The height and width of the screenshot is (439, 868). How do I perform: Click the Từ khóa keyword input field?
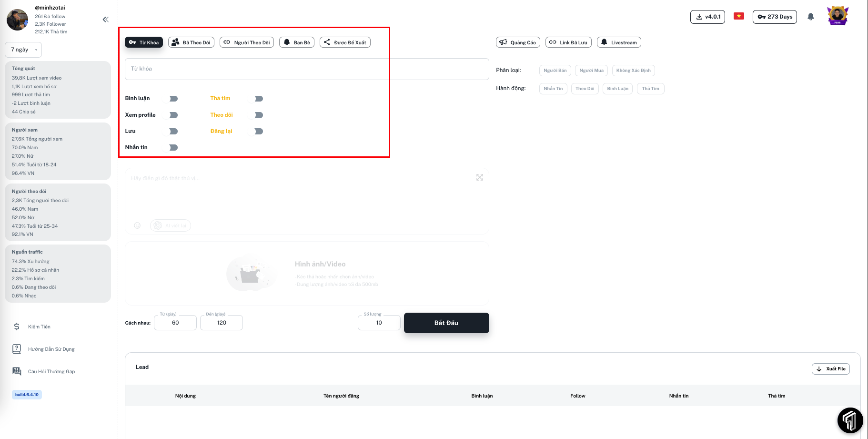307,69
